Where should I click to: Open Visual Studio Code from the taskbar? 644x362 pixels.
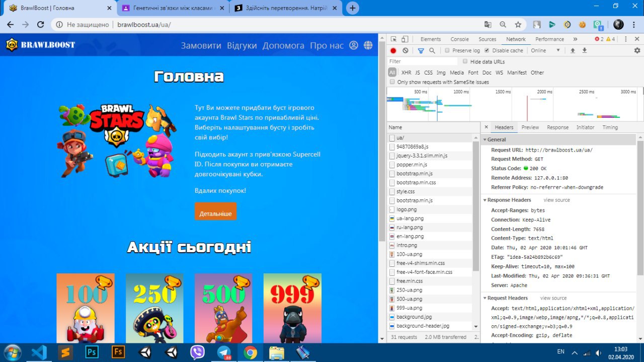pyautogui.click(x=39, y=352)
